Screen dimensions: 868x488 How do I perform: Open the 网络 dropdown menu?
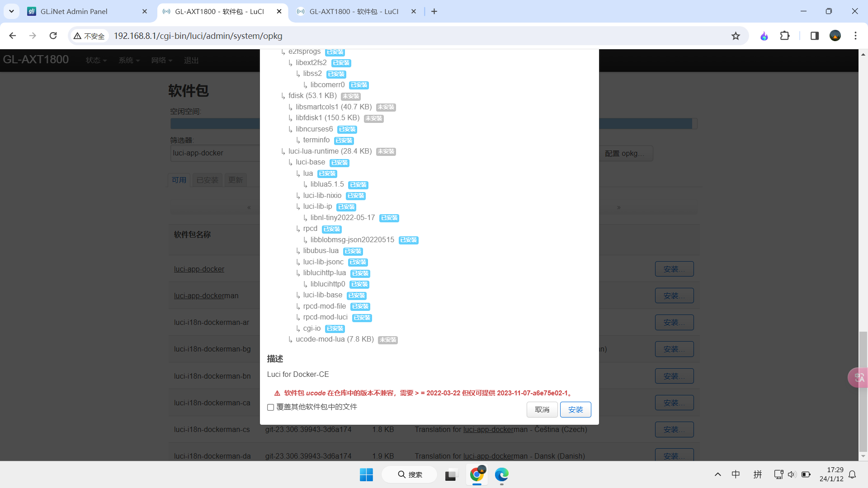click(162, 60)
